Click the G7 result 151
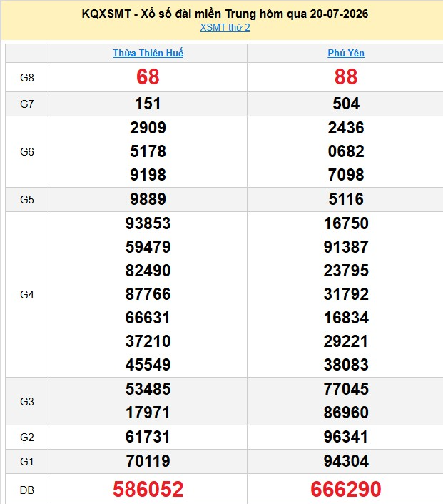 [x=148, y=104]
